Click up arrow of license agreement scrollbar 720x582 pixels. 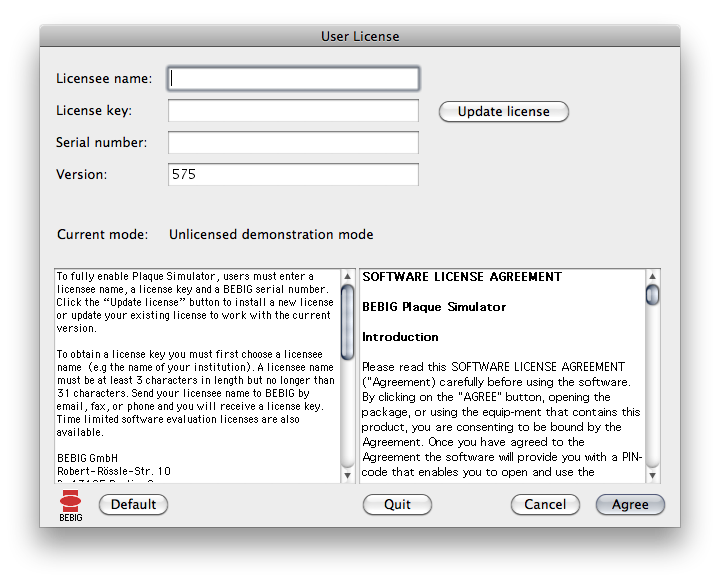pyautogui.click(x=652, y=276)
